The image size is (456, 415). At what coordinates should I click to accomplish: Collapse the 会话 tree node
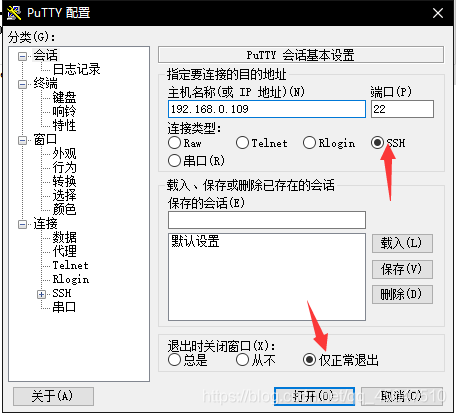(22, 56)
